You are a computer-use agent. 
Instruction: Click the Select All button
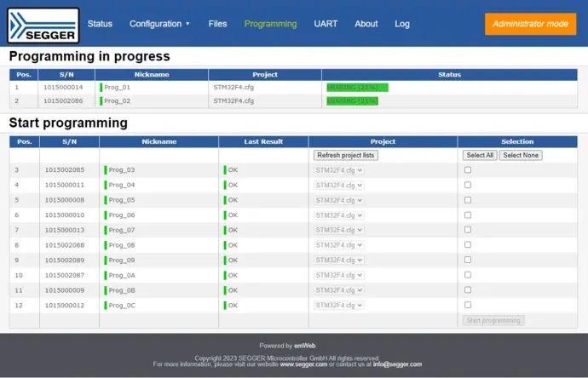(x=479, y=156)
